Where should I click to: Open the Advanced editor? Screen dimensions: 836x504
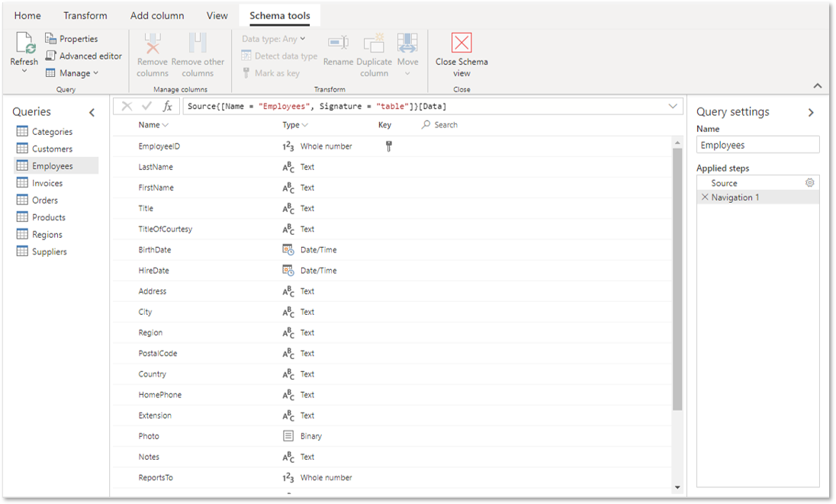pos(84,56)
